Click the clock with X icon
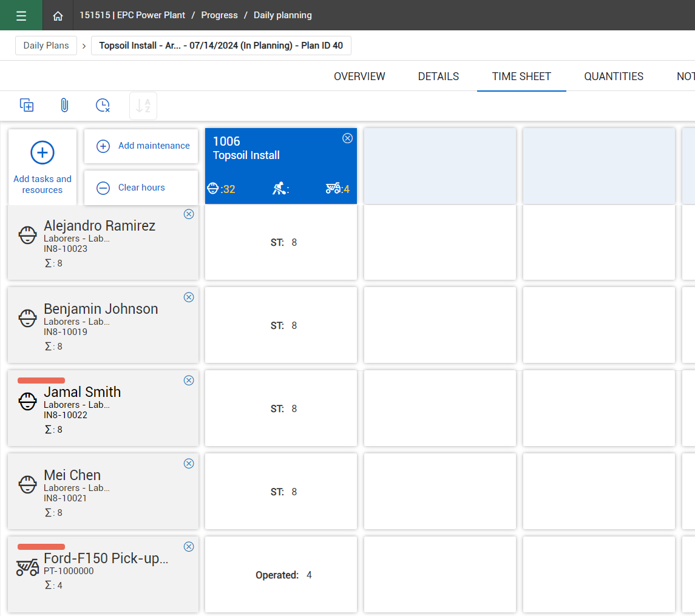This screenshot has width=695, height=616. (x=103, y=106)
